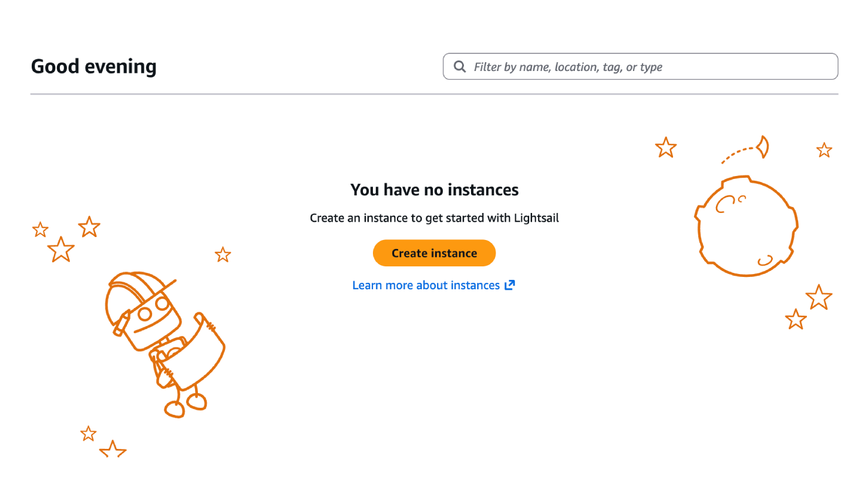Open the Learn more about instances link
Viewport: 868px width, 487px height.
[x=426, y=286]
